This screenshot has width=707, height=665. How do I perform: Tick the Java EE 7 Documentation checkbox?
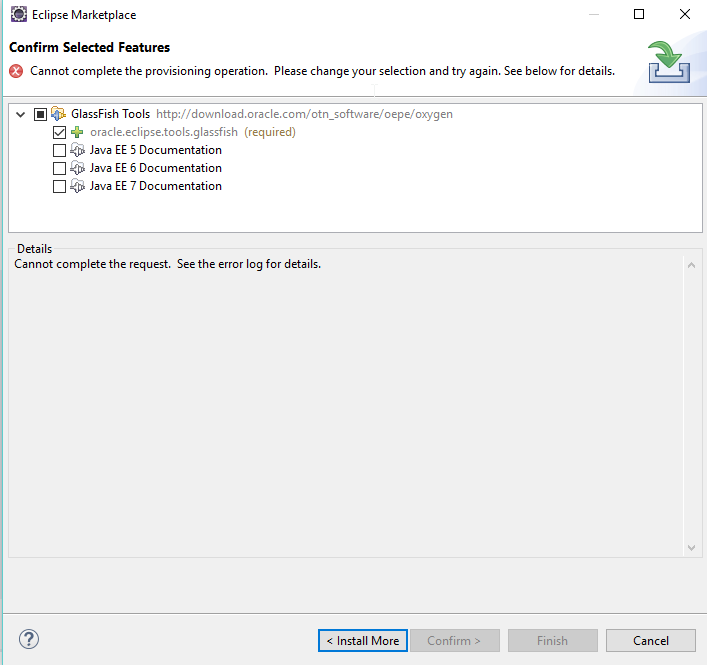tap(60, 186)
